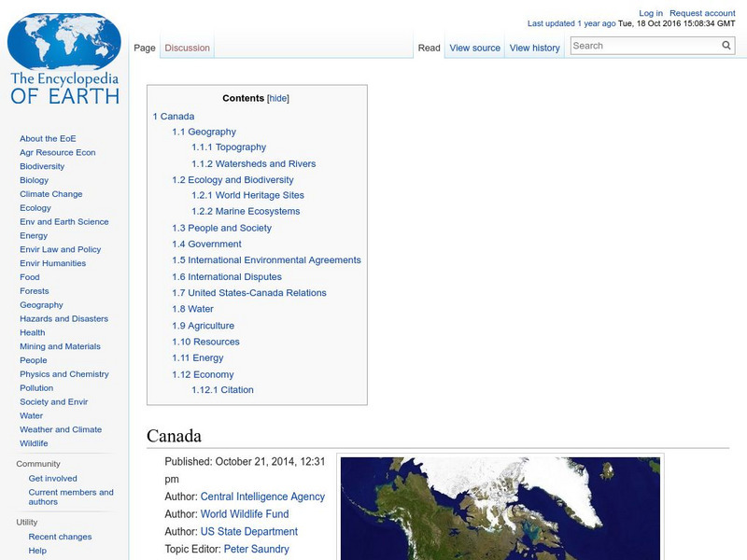This screenshot has width=747, height=560.
Task: Open Biodiversity in the sidebar
Action: (x=42, y=166)
